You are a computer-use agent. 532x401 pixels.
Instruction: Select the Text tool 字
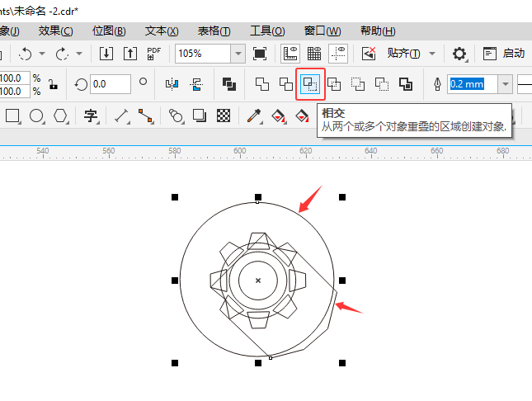click(91, 116)
